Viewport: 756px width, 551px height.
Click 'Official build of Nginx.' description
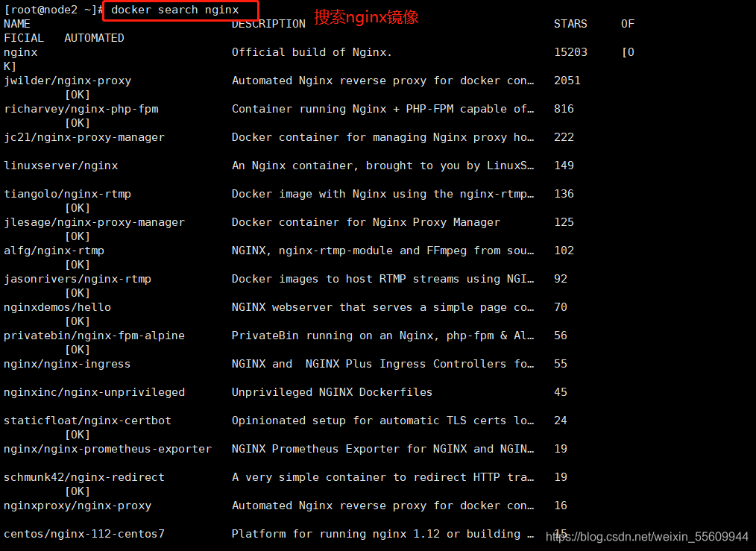pos(312,52)
